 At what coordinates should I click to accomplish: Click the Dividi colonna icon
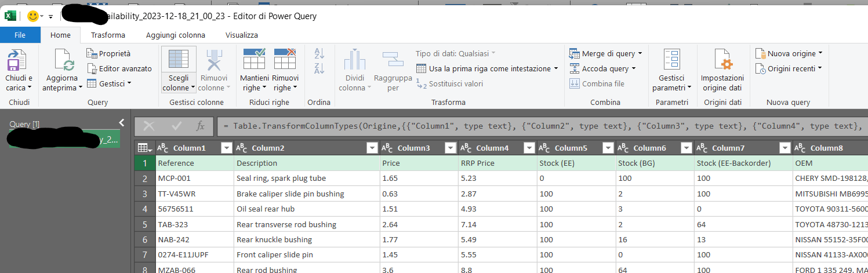point(354,60)
